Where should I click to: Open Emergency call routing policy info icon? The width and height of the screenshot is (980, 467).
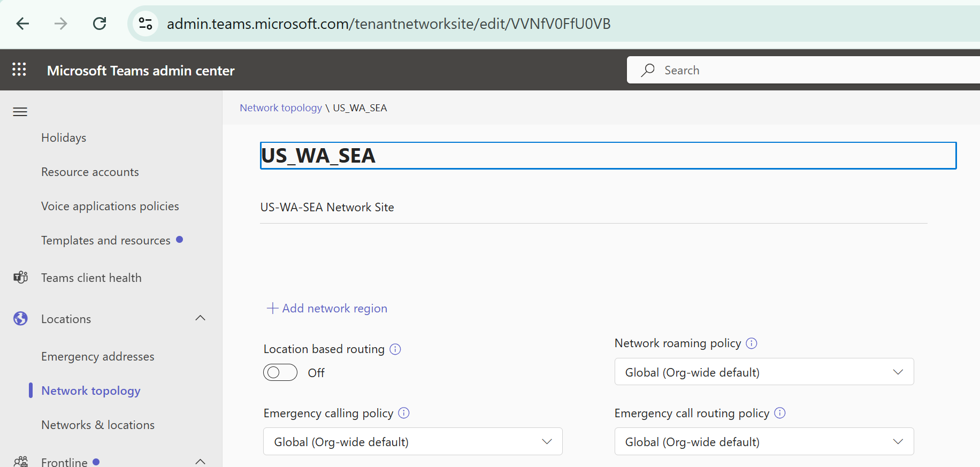(780, 413)
